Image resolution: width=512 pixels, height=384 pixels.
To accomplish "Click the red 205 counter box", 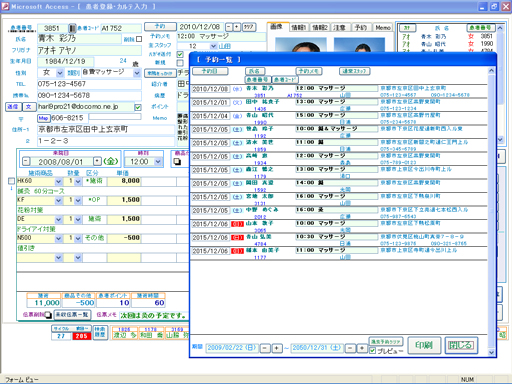I will 81,336.
